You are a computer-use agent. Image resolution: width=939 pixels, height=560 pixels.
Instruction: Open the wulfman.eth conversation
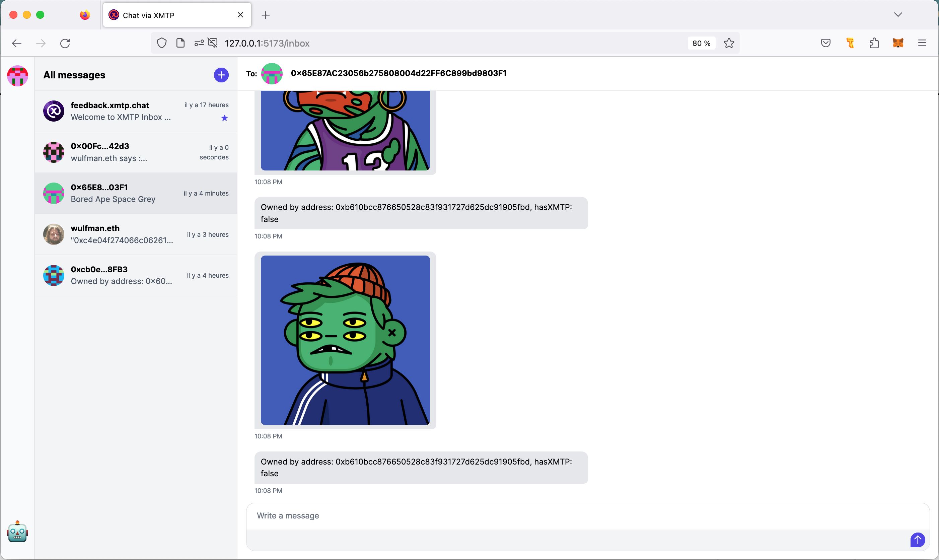[x=136, y=234]
